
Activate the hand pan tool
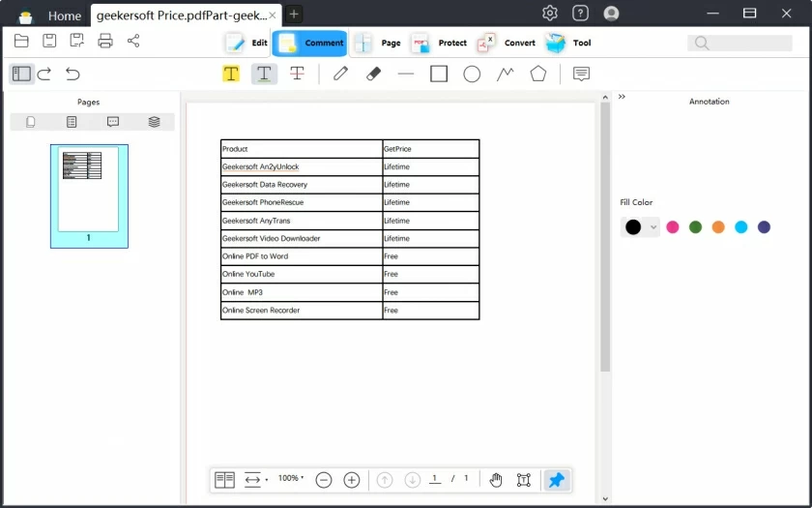(496, 480)
